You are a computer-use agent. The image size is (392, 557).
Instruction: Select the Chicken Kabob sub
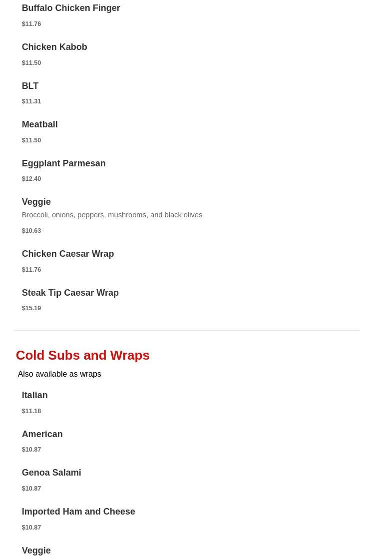[x=54, y=47]
